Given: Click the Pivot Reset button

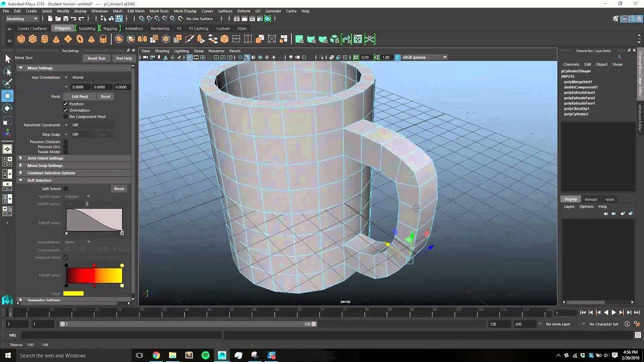Looking at the screenshot, I should coord(106,97).
